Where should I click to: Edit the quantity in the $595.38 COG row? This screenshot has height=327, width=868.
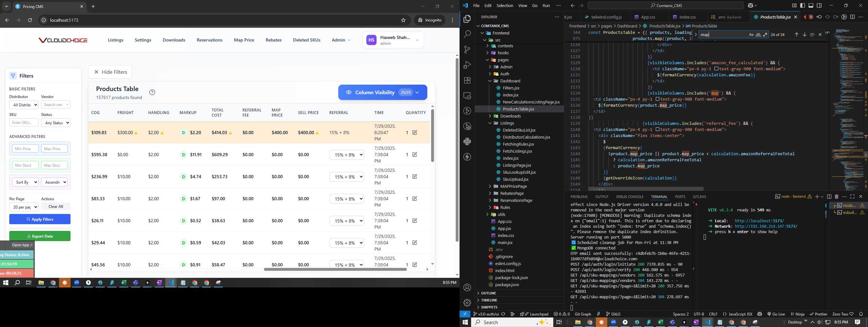click(415, 154)
